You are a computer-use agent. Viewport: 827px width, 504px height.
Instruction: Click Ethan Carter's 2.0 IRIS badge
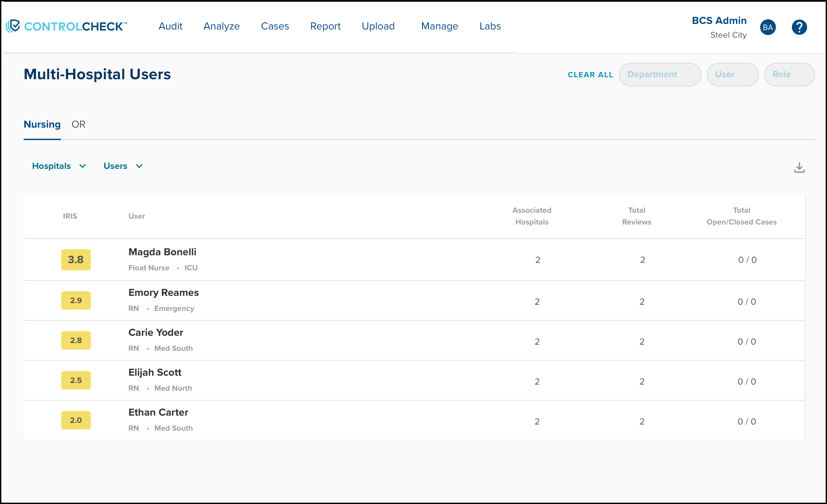[x=76, y=420]
